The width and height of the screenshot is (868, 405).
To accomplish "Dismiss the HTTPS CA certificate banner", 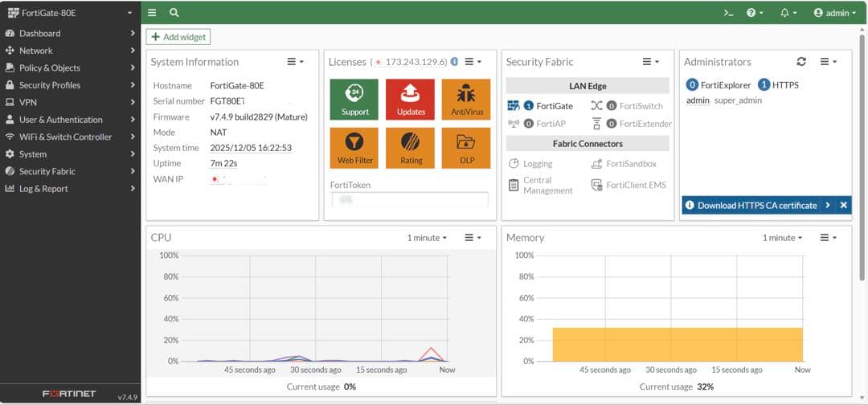I will 843,205.
